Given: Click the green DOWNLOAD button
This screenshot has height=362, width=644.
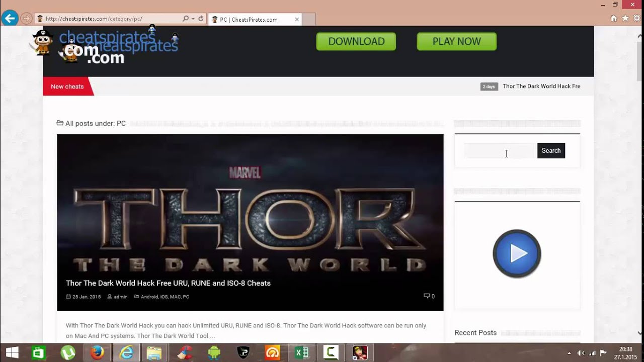Looking at the screenshot, I should click(x=356, y=42).
